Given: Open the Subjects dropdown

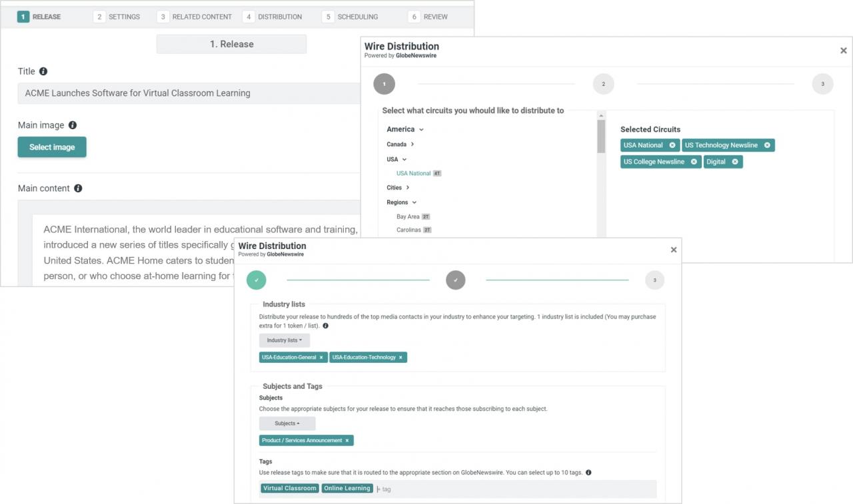Looking at the screenshot, I should 287,423.
